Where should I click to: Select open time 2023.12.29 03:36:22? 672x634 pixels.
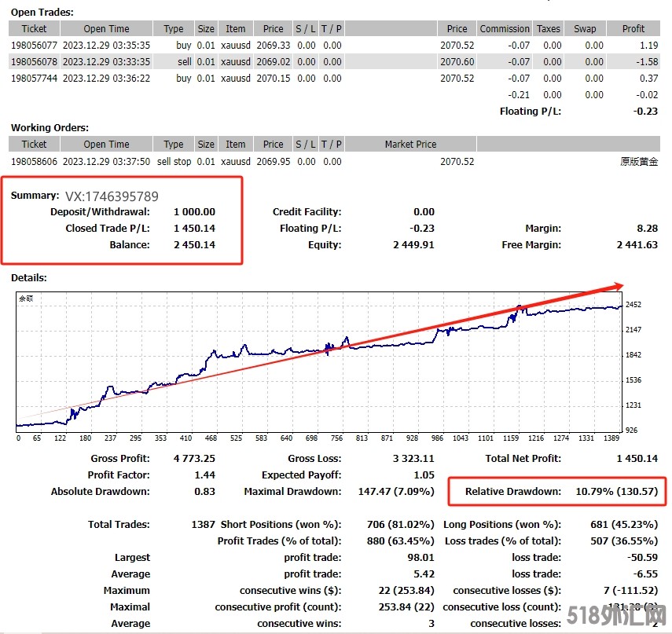coord(106,79)
